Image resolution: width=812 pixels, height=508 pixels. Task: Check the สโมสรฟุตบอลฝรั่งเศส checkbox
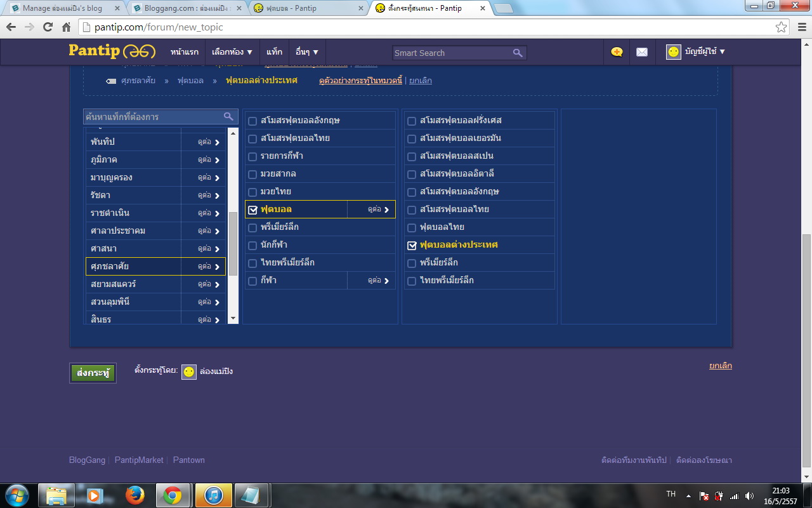412,121
